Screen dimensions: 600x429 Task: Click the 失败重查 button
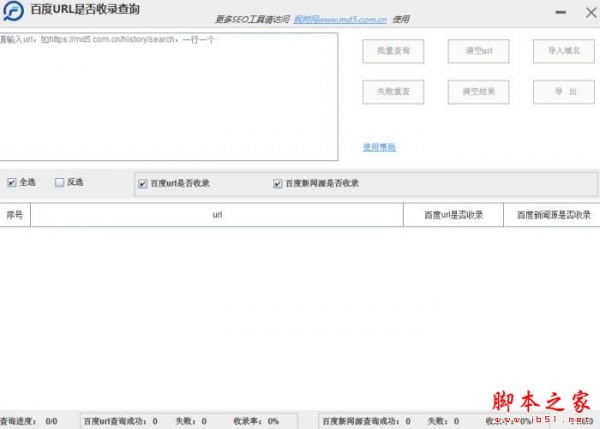393,92
